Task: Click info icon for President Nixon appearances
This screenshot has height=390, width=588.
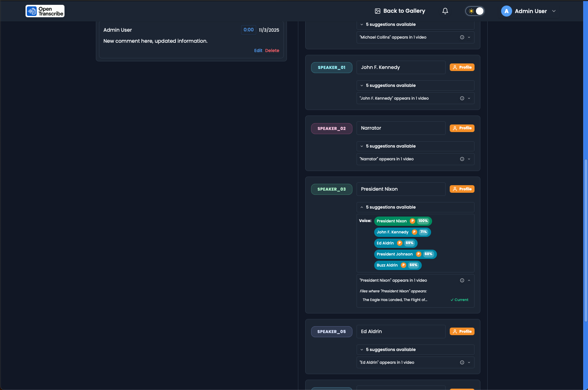Action: tap(462, 280)
